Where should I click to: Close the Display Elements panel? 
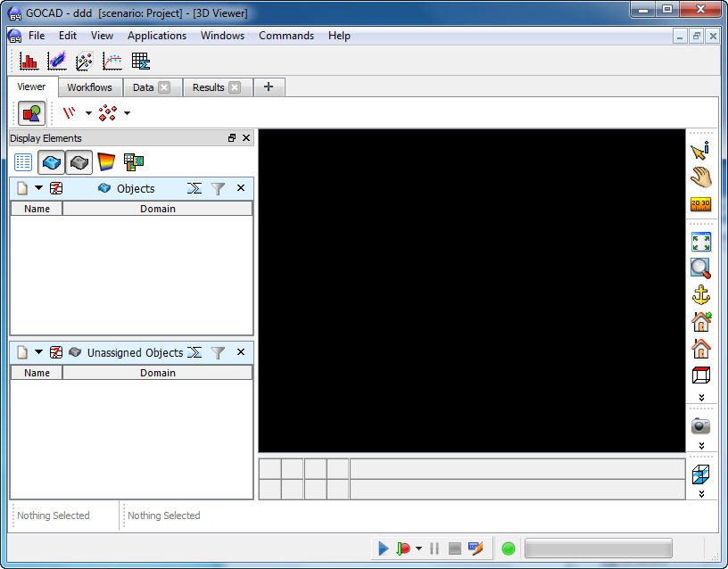(x=246, y=138)
